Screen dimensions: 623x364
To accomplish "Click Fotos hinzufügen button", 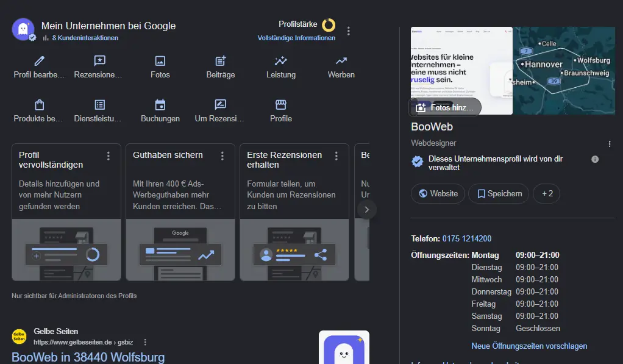I will [445, 107].
